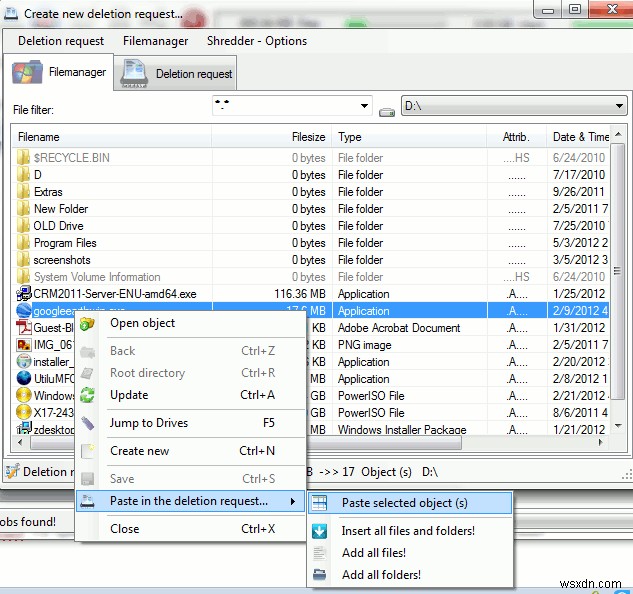Click the Guest PDF Acrobat icon

[24, 327]
